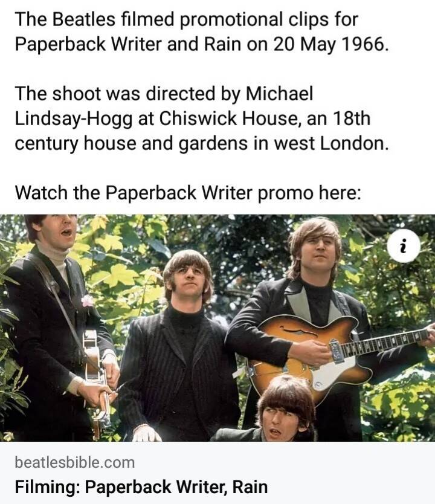This screenshot has width=435, height=504.
Task: Tap the 'Watch the Paperback Writer promo here:' text
Action: click(x=188, y=193)
